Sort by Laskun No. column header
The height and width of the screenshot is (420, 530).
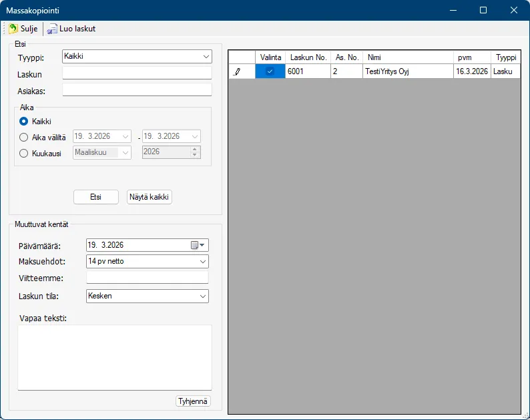click(x=308, y=57)
